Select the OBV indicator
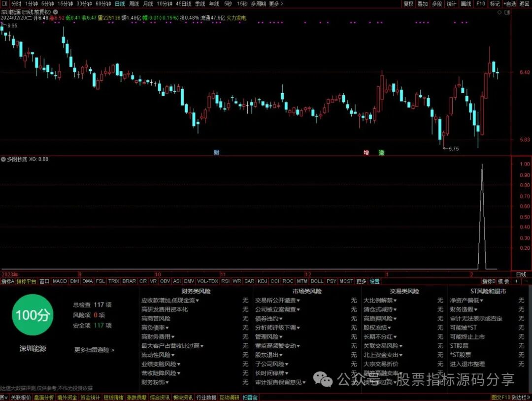This screenshot has width=532, height=401. click(165, 281)
